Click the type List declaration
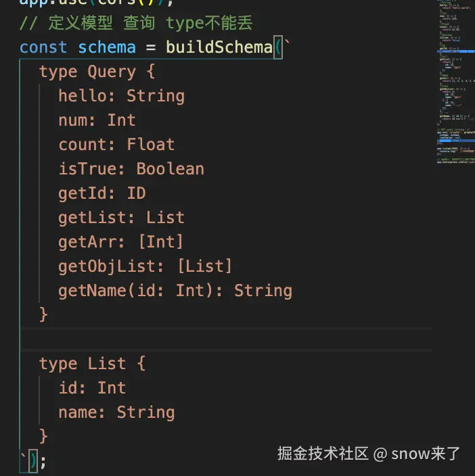This screenshot has width=475, height=476. (92, 364)
